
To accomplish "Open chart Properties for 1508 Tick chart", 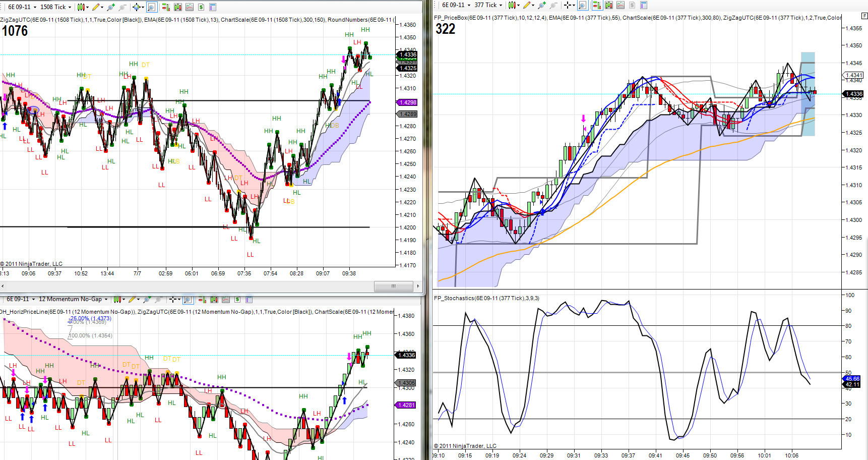I will click(213, 7).
